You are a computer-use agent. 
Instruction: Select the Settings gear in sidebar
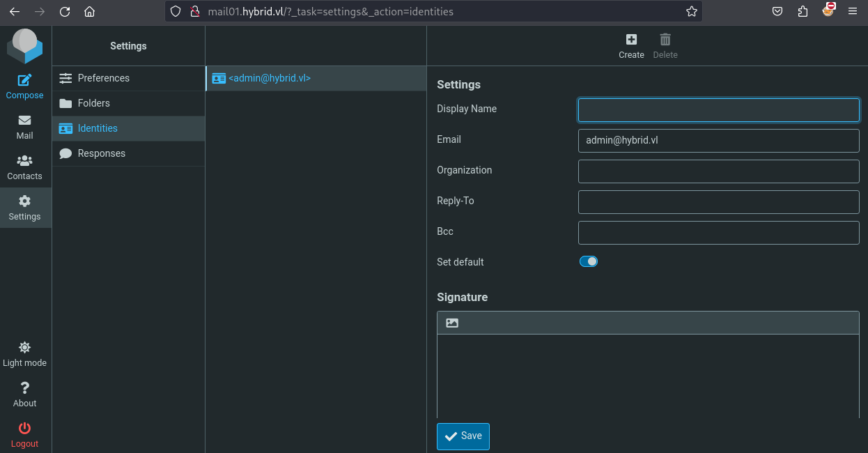(x=25, y=208)
